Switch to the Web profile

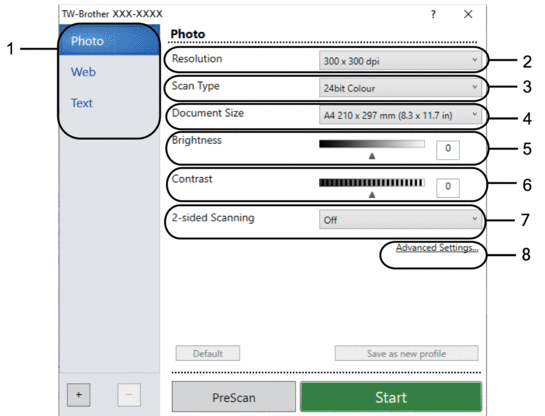point(83,72)
